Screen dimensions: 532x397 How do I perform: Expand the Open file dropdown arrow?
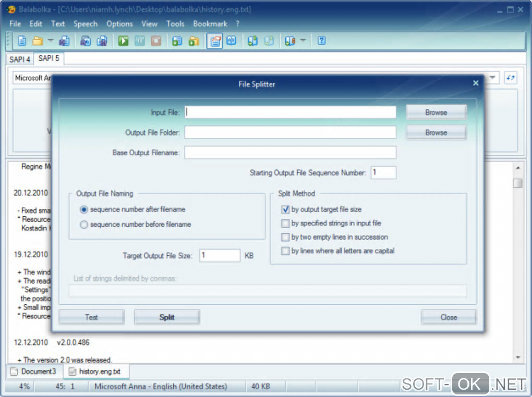(51, 40)
